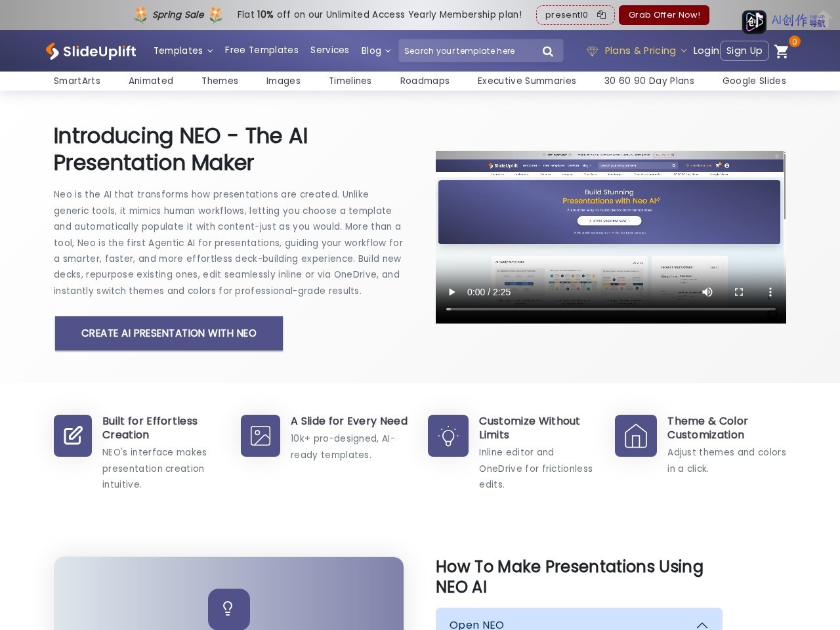Click the Built for Effortless Creation edit icon

coord(73,435)
